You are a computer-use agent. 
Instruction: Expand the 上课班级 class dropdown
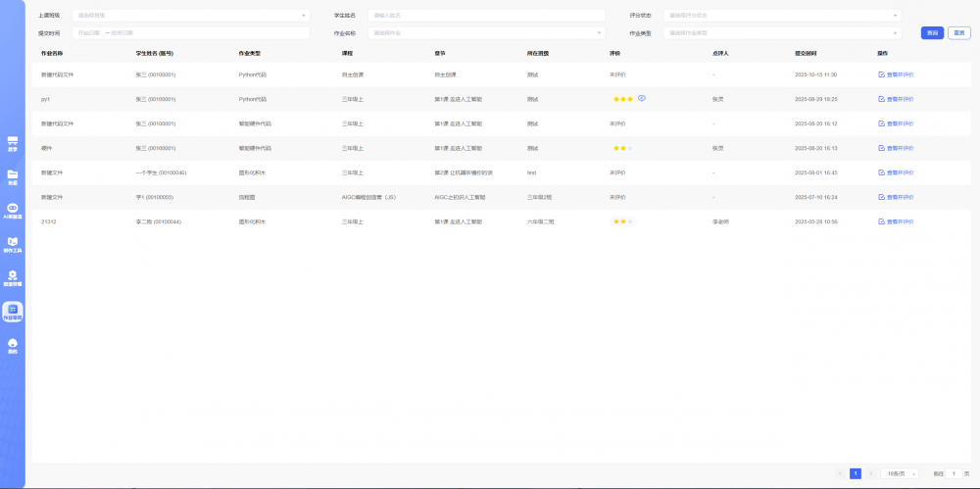tap(191, 16)
